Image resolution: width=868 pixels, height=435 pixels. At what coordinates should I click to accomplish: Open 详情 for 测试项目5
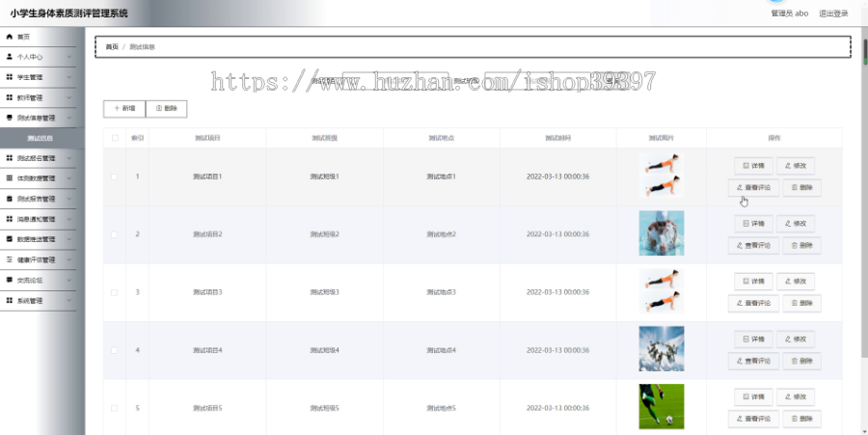coord(753,396)
